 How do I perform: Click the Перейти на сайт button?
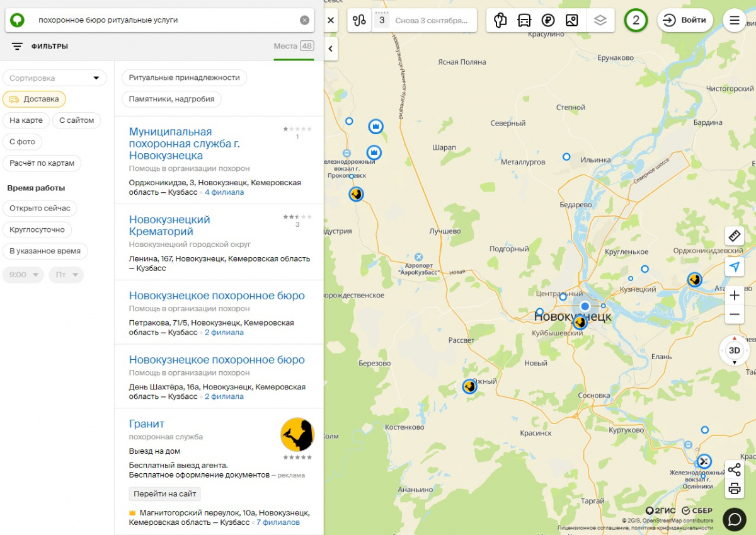(165, 494)
